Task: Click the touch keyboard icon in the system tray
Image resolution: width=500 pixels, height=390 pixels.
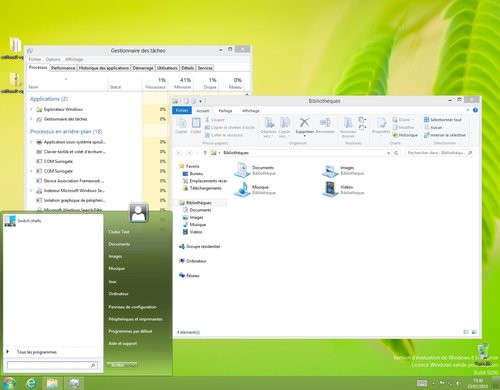Action: tap(422, 383)
